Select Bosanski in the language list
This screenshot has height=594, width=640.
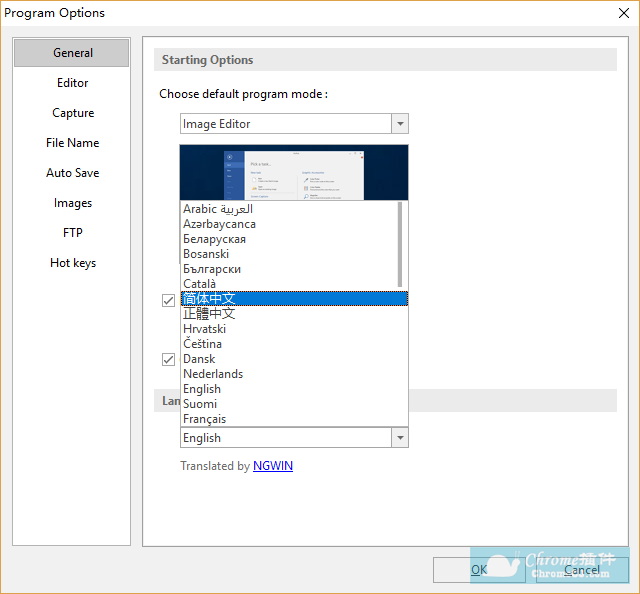coord(289,254)
